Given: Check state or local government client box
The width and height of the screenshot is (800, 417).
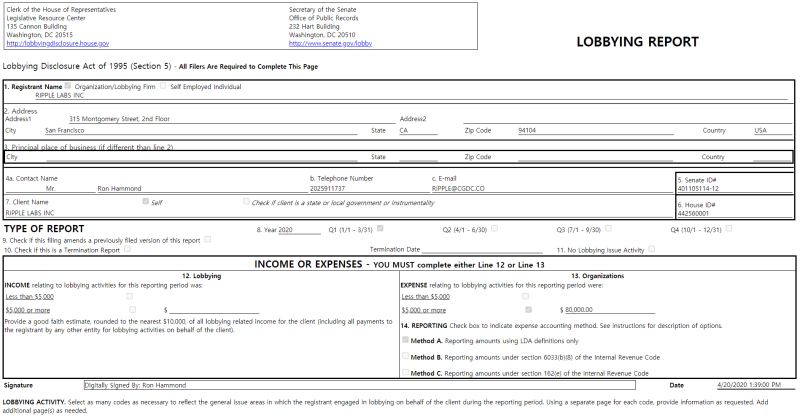Looking at the screenshot, I should [246, 202].
